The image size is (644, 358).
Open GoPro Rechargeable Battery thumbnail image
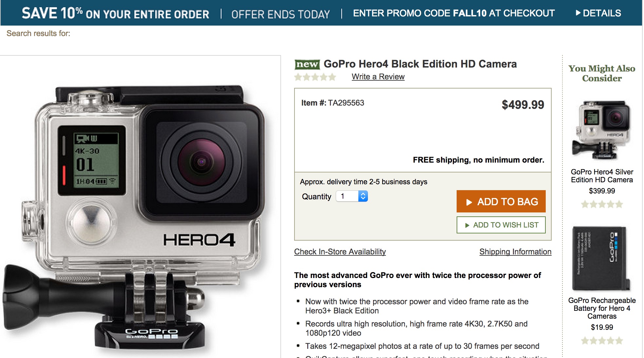point(601,259)
